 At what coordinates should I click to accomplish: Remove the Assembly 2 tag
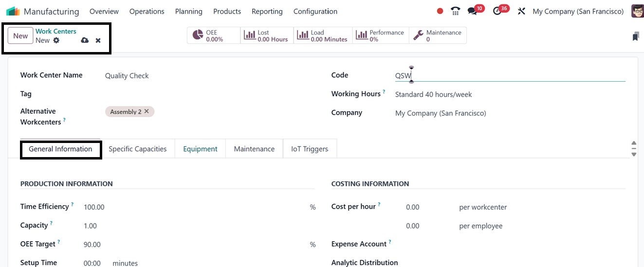[147, 111]
